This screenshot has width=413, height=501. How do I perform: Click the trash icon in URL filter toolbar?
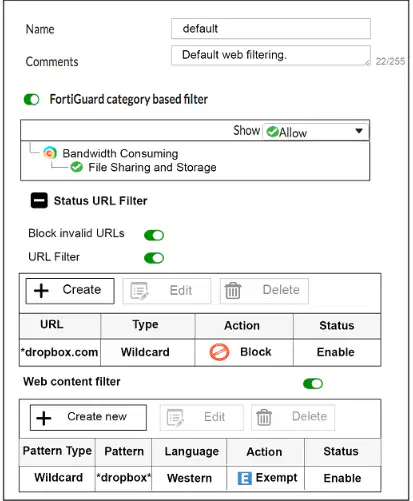[x=233, y=291]
